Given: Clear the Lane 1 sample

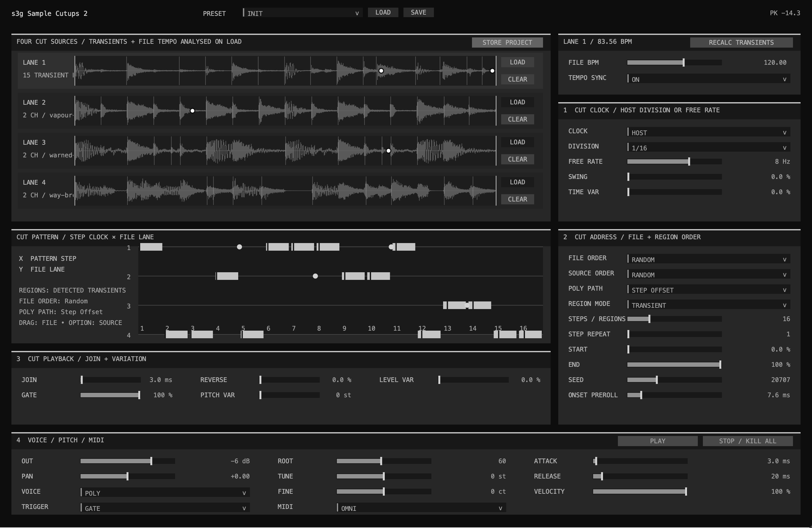Looking at the screenshot, I should 517,79.
